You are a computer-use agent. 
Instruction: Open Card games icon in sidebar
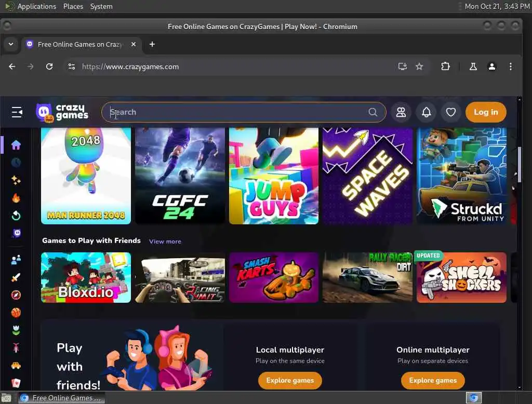pyautogui.click(x=16, y=383)
